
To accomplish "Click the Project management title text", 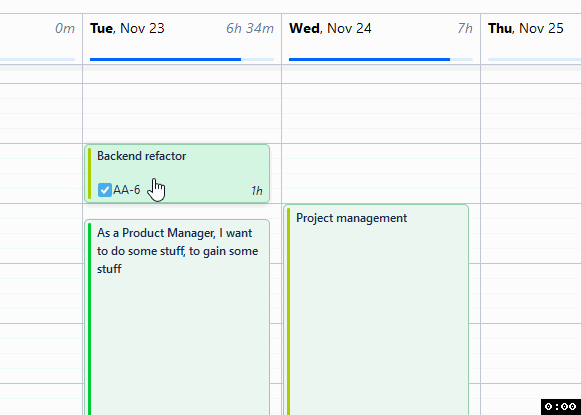I will (x=352, y=218).
